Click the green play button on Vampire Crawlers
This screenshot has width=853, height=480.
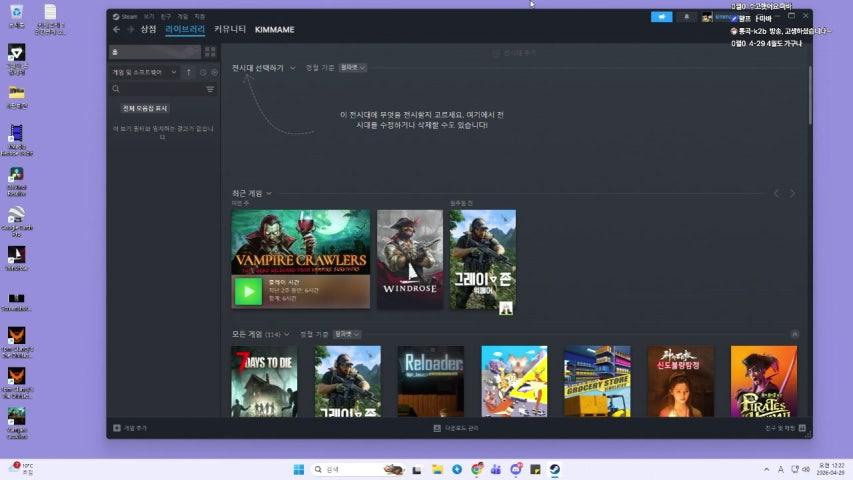point(247,291)
